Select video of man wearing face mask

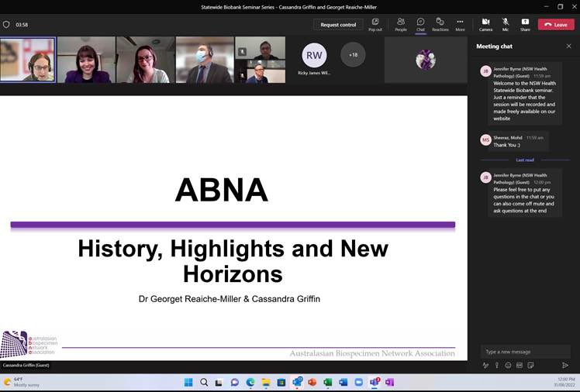[x=205, y=60]
